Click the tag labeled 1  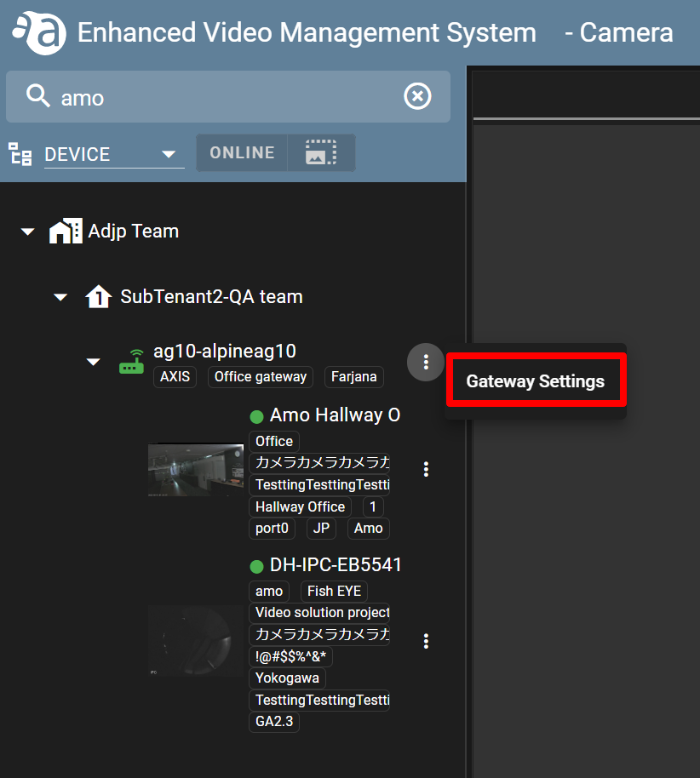coord(373,506)
